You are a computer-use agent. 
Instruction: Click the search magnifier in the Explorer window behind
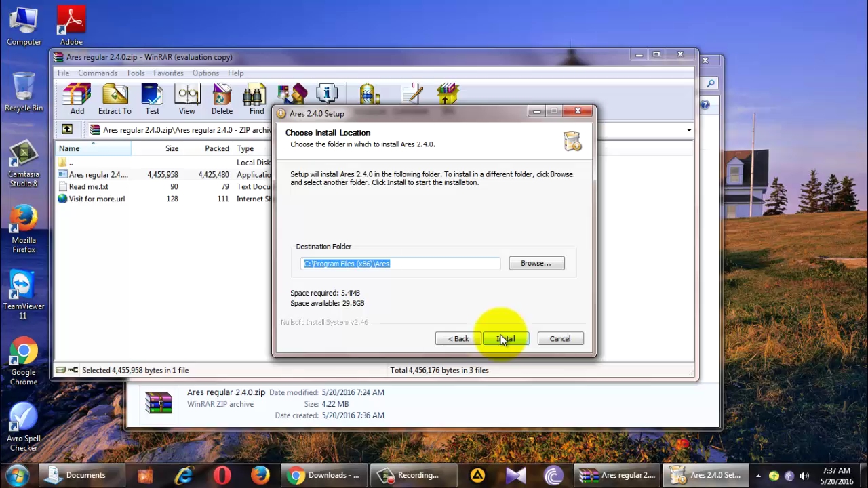[710, 83]
